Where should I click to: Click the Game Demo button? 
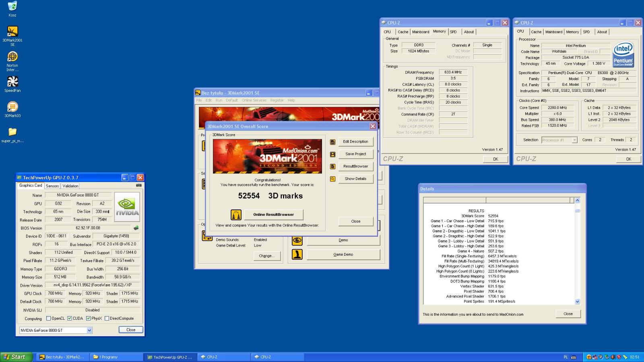(343, 254)
